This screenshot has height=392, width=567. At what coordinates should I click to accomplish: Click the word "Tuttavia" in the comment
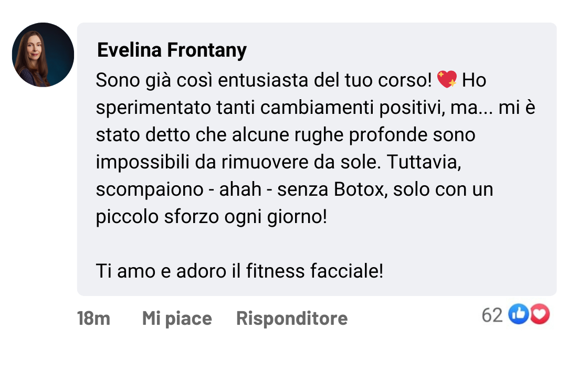(424, 162)
